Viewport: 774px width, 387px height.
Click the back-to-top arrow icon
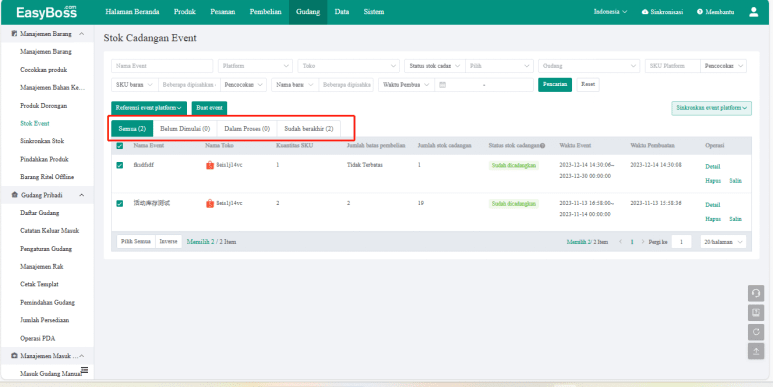[x=756, y=351]
